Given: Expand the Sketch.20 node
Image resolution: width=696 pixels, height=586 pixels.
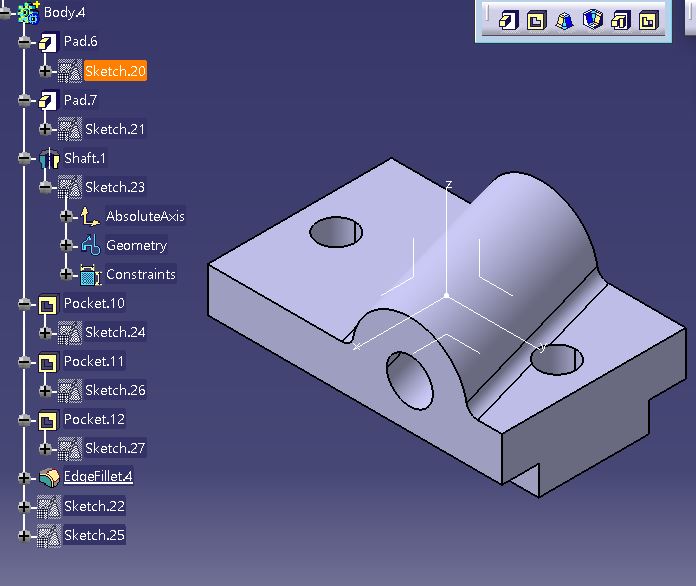Looking at the screenshot, I should click(x=45, y=71).
